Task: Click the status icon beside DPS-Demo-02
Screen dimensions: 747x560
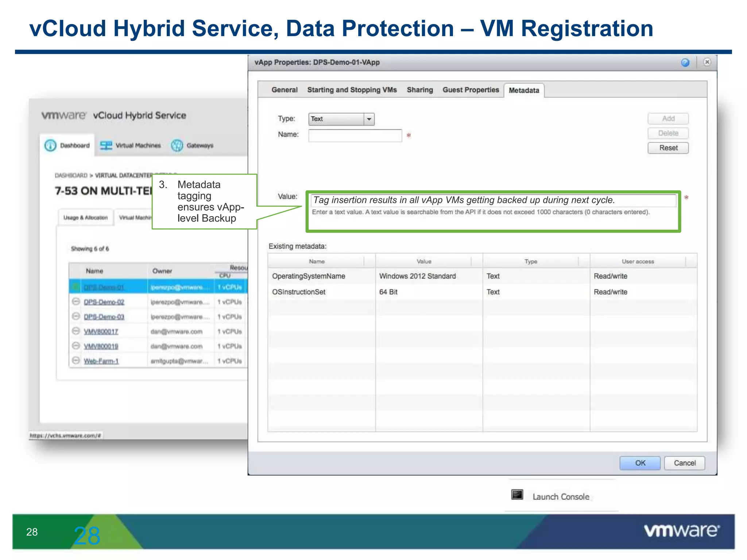Action: click(x=76, y=302)
